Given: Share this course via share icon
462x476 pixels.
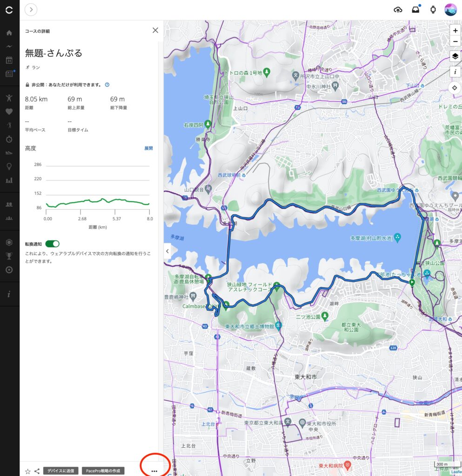Looking at the screenshot, I should click(x=37, y=471).
